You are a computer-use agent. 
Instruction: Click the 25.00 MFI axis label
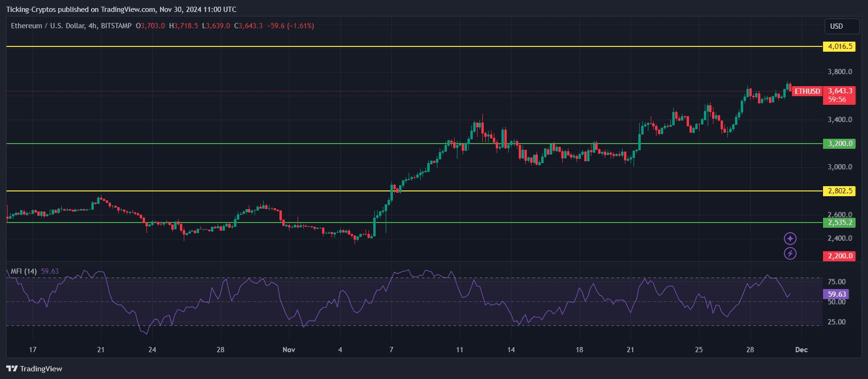(x=836, y=322)
